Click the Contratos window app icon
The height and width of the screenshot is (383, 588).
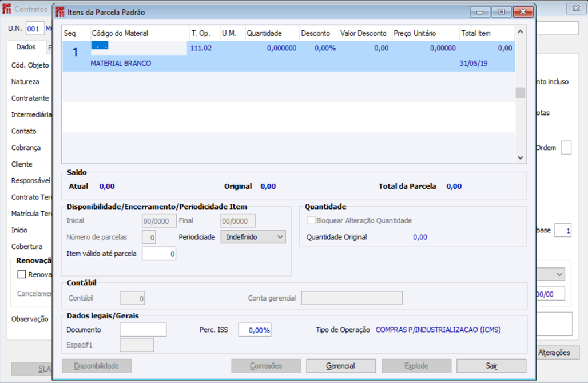[7, 9]
